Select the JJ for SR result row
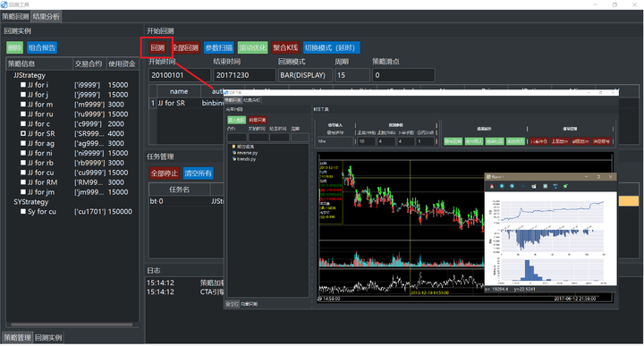Viewport: 644px width, 346px height. (x=187, y=103)
